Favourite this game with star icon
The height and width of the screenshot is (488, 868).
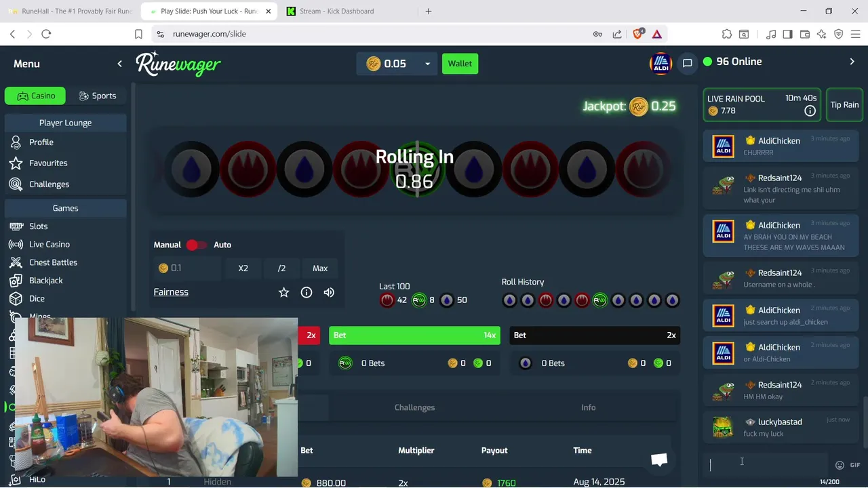(284, 292)
